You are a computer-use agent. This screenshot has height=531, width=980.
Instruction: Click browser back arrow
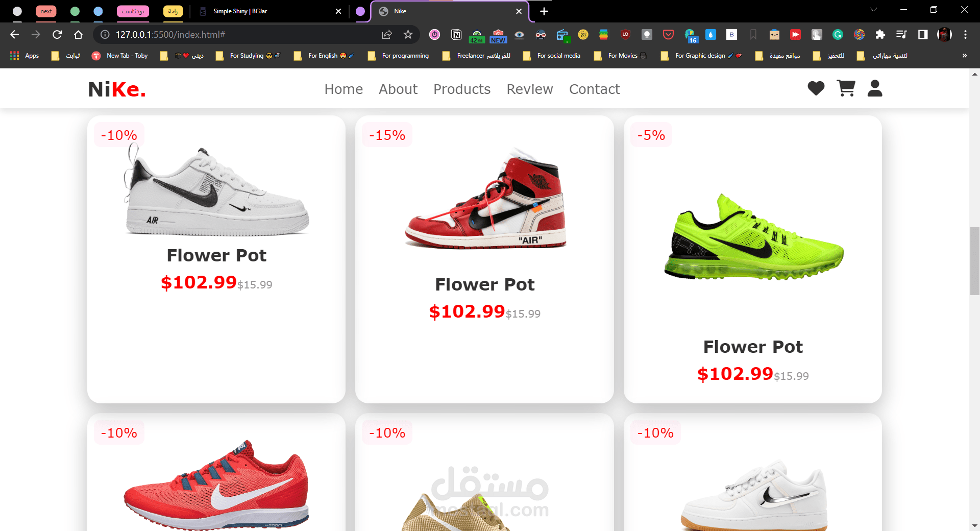(15, 34)
